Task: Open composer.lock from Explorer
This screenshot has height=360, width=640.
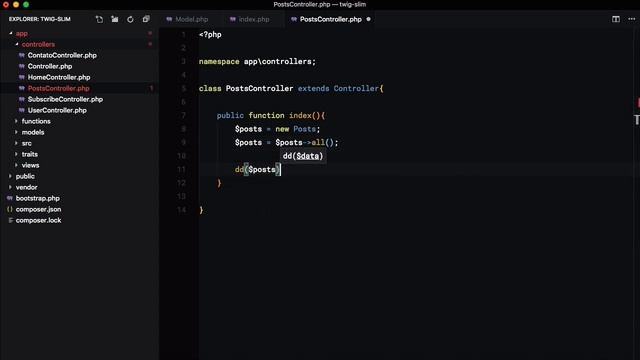Action: (38, 220)
